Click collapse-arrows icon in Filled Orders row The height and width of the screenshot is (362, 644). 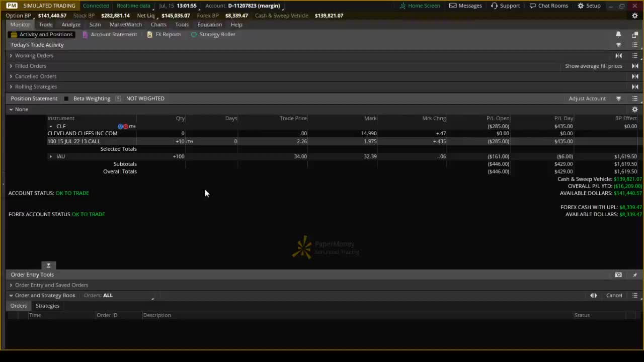pos(635,66)
